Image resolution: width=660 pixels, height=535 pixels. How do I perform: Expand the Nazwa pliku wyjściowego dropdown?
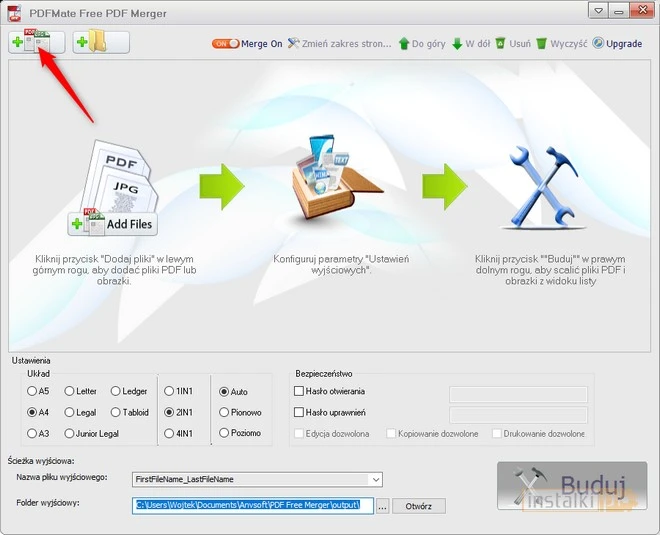(x=375, y=480)
